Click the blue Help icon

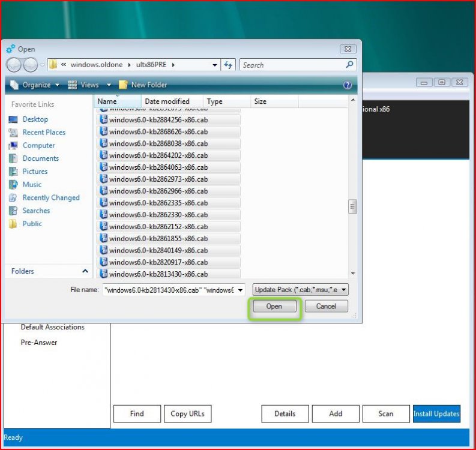click(348, 85)
